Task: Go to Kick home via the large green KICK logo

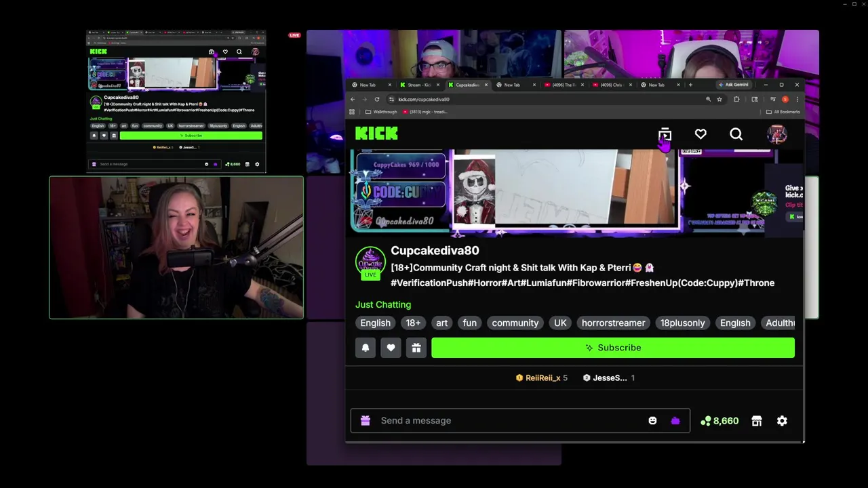Action: [x=376, y=134]
